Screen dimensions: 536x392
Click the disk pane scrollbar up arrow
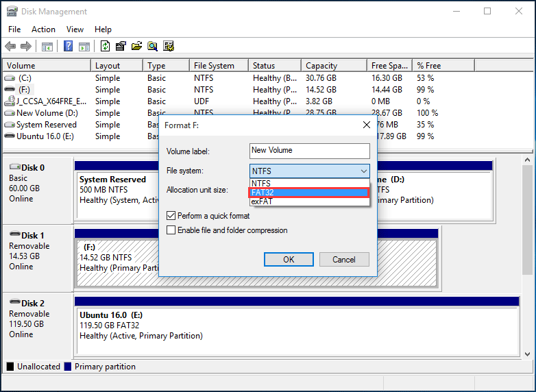(528, 160)
